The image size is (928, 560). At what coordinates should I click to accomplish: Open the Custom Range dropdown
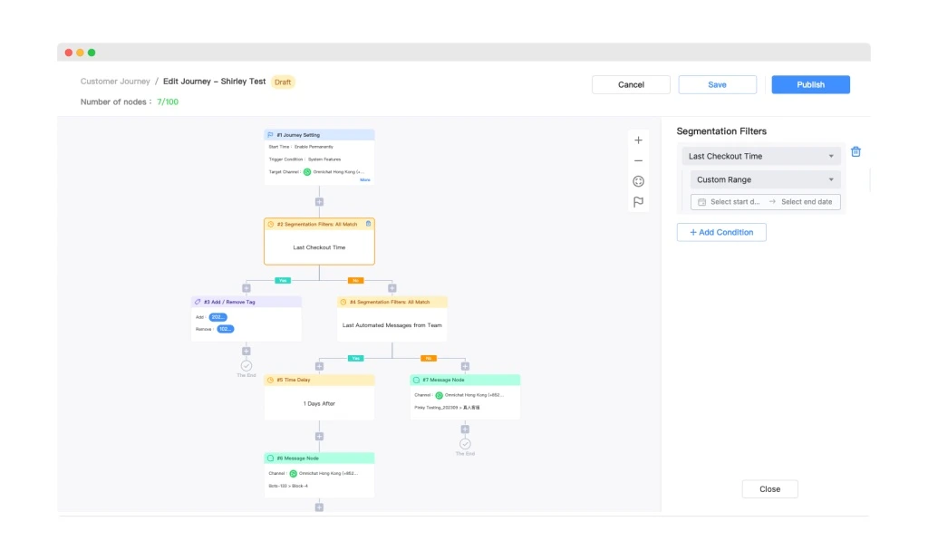point(764,179)
